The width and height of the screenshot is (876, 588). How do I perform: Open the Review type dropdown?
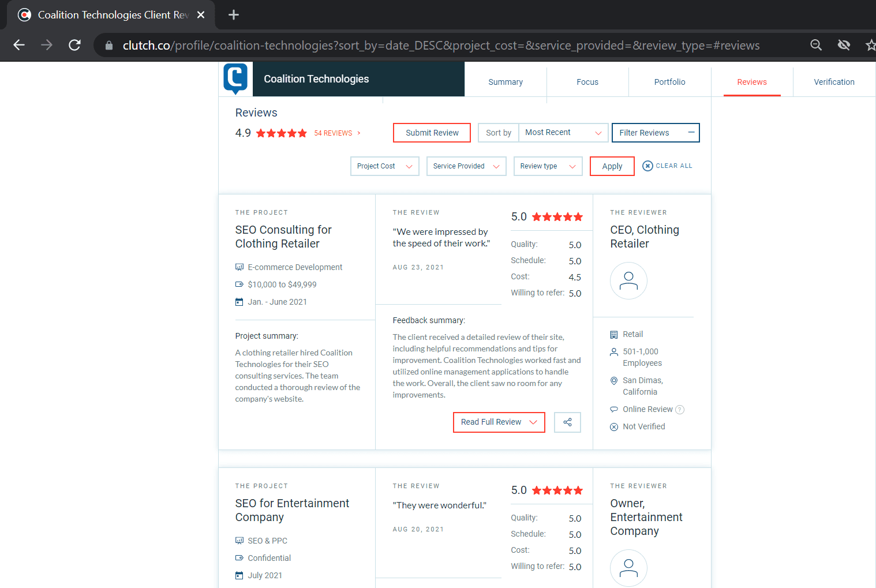tap(548, 166)
